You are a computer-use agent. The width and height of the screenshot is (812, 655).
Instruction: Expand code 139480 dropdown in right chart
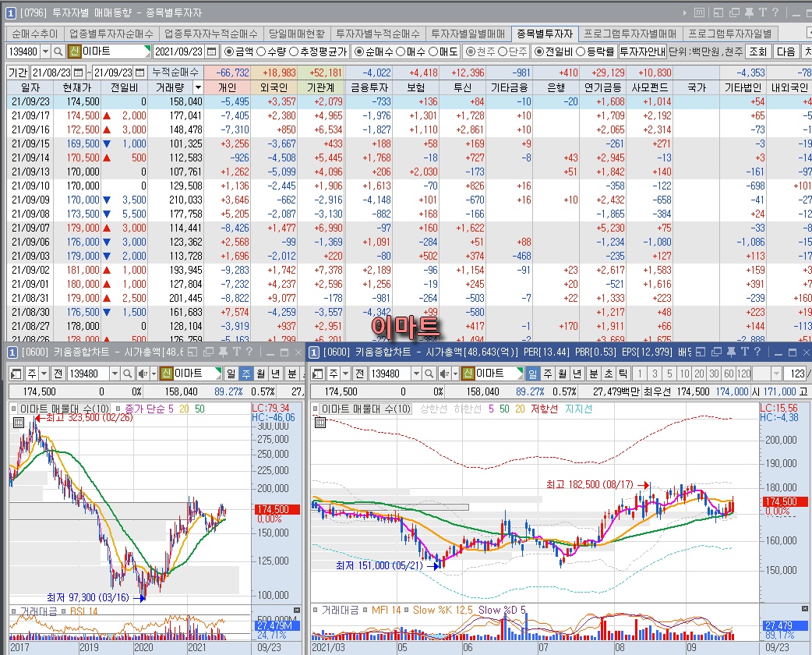click(416, 373)
